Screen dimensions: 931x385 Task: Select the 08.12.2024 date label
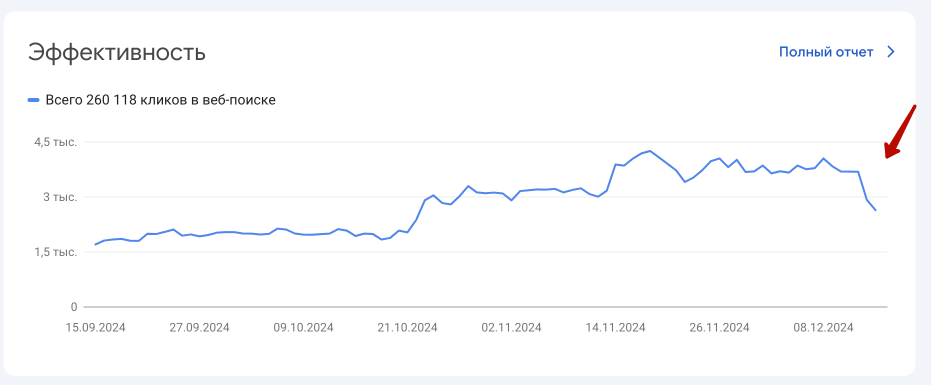coord(823,327)
